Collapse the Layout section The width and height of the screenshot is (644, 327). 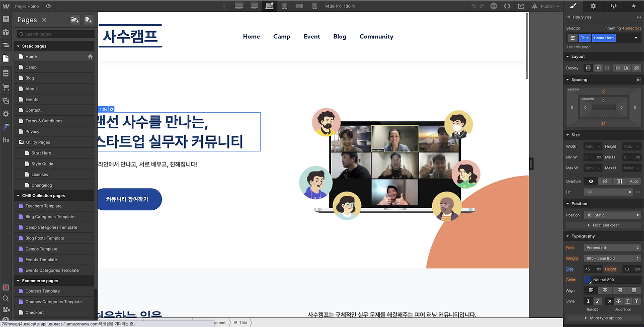click(x=578, y=56)
